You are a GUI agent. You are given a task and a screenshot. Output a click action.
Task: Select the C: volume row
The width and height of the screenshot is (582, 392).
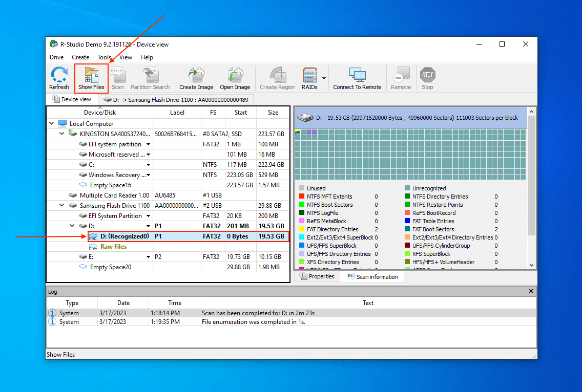(168, 165)
